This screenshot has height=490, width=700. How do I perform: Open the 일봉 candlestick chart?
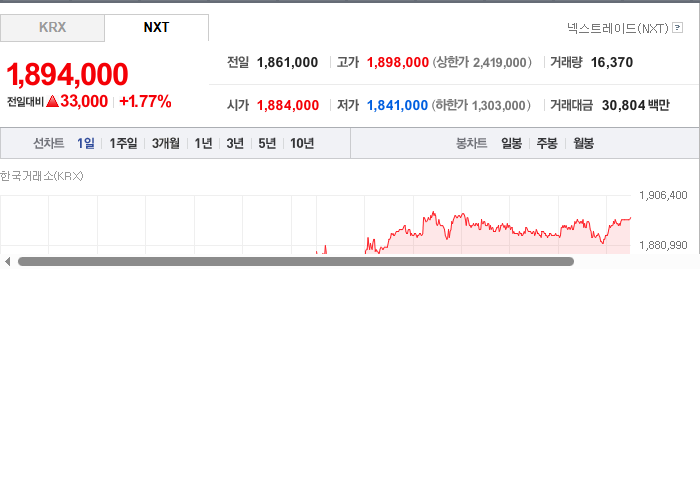click(511, 143)
